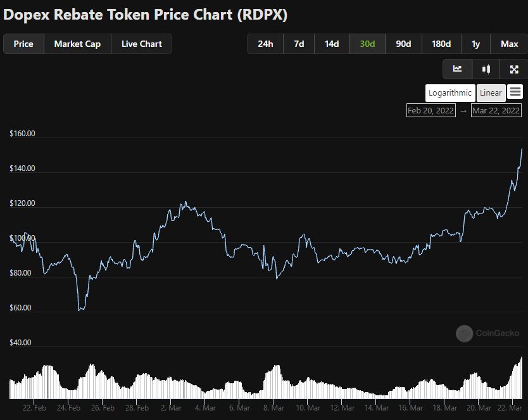528x420 pixels.
Task: Switch to candlestick chart icon
Action: pos(486,69)
